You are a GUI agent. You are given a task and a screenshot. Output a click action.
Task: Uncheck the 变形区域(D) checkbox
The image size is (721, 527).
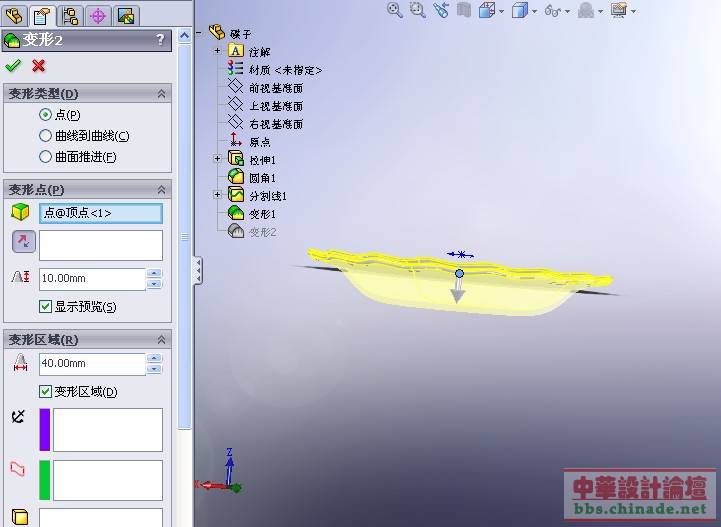point(45,392)
